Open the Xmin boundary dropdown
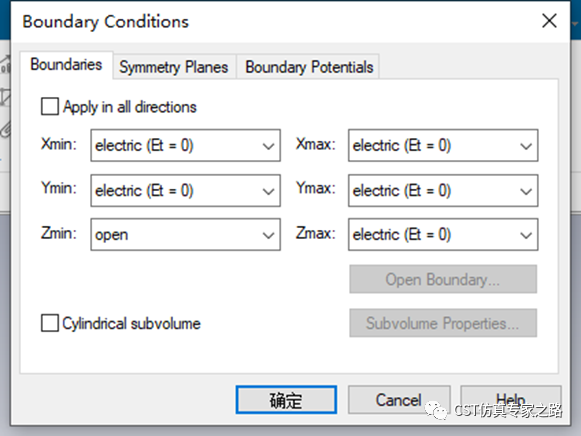581x436 pixels. click(185, 145)
